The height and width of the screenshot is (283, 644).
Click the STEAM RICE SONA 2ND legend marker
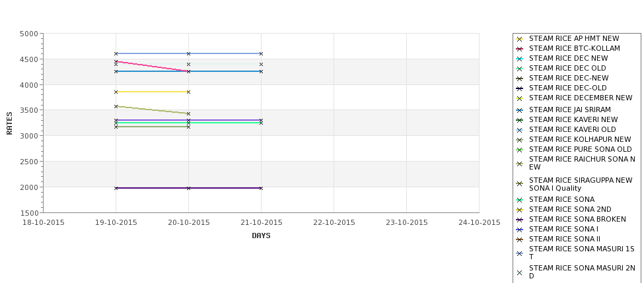point(519,210)
